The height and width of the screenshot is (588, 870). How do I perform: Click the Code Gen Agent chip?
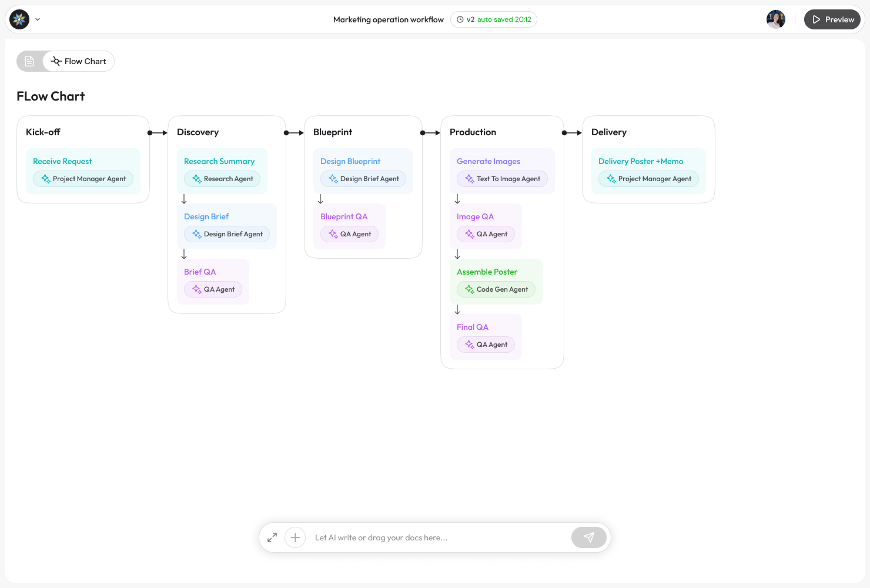(x=496, y=289)
